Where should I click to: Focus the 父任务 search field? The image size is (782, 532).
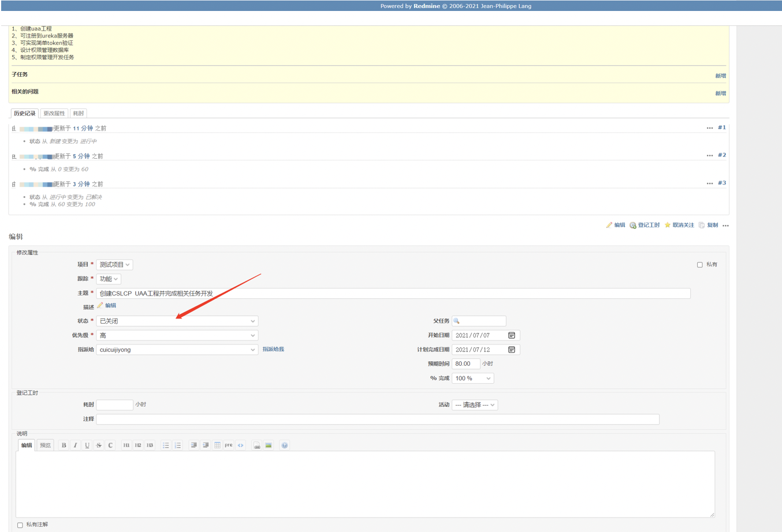click(x=479, y=321)
